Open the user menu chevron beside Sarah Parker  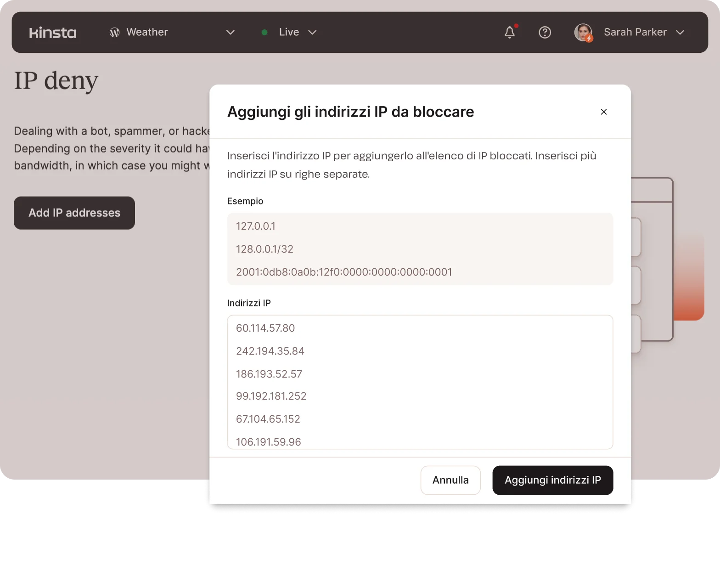tap(680, 32)
